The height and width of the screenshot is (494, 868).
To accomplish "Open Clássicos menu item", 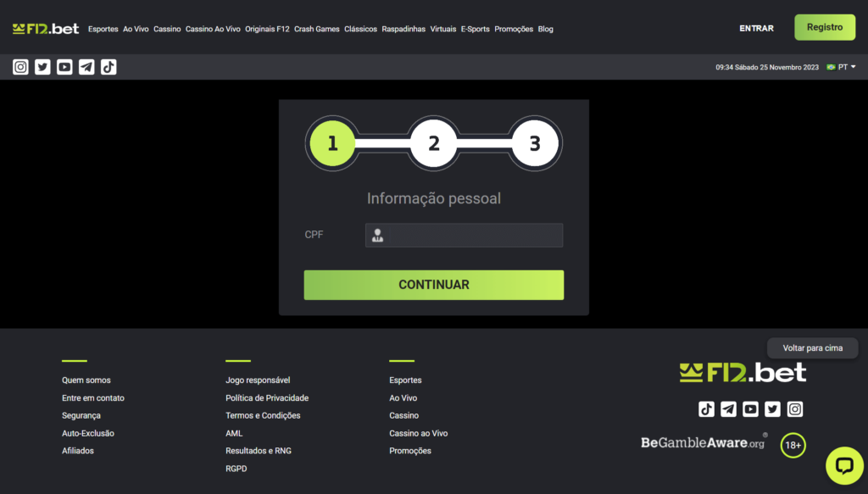I will (x=360, y=29).
